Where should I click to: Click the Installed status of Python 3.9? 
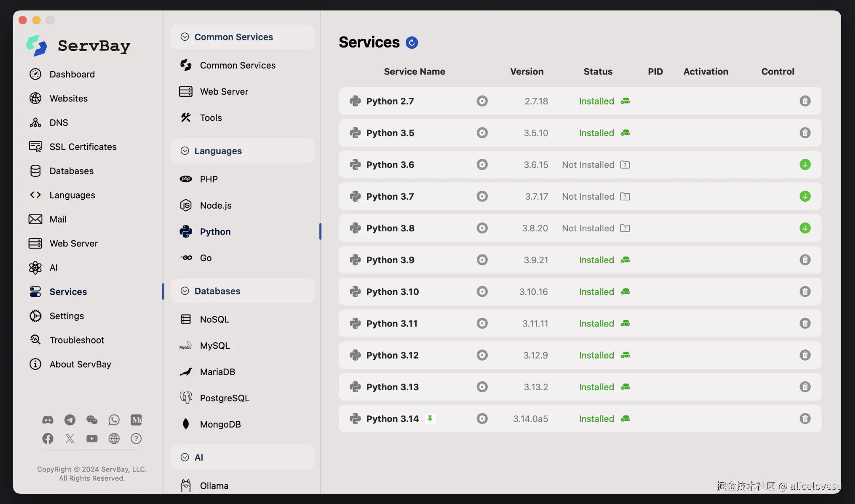tap(596, 260)
